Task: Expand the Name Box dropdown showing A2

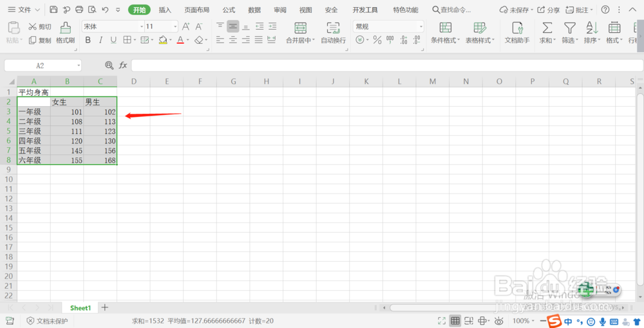Action: (x=79, y=66)
